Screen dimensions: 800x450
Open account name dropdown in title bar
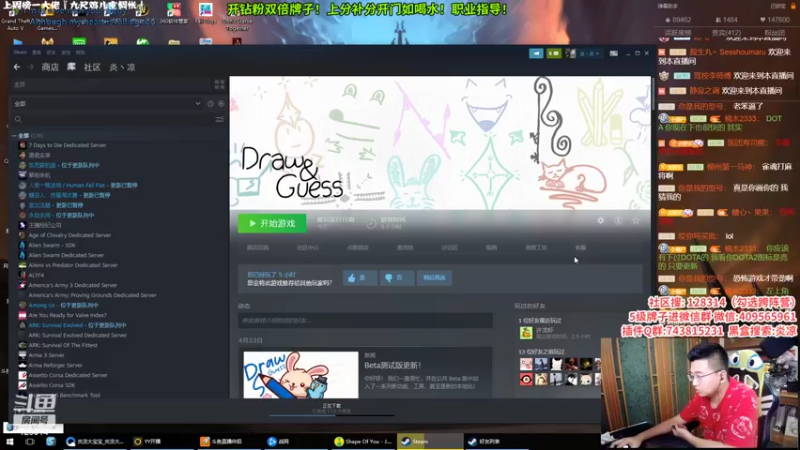coord(589,53)
